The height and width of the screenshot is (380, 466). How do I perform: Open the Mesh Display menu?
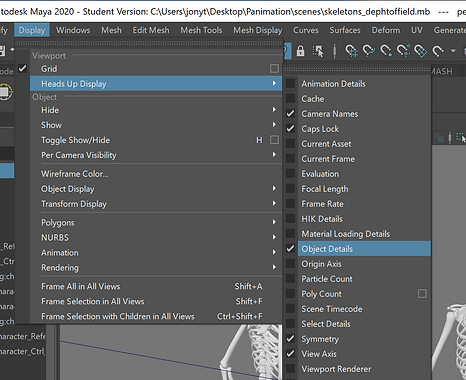tap(258, 30)
